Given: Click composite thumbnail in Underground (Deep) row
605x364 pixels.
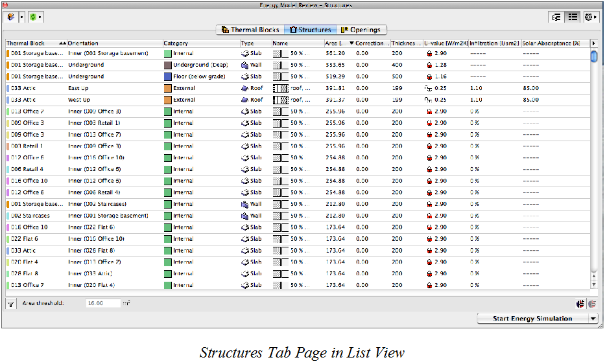Looking at the screenshot, I should pos(281,65).
